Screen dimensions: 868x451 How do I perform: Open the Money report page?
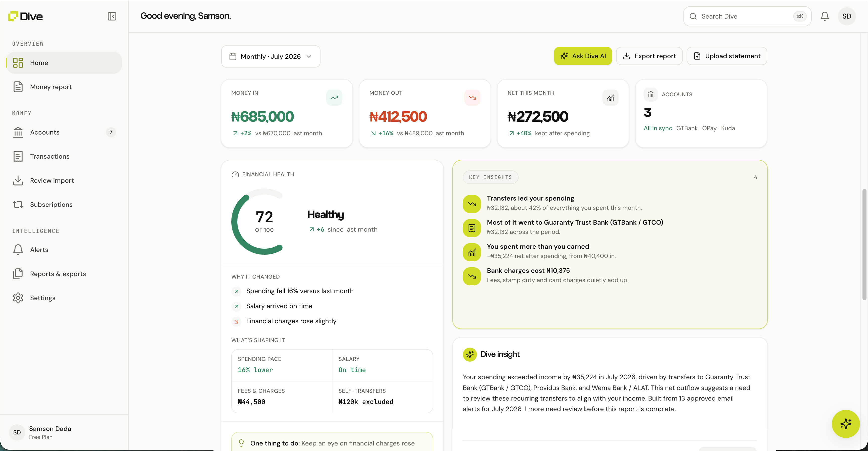click(64, 87)
